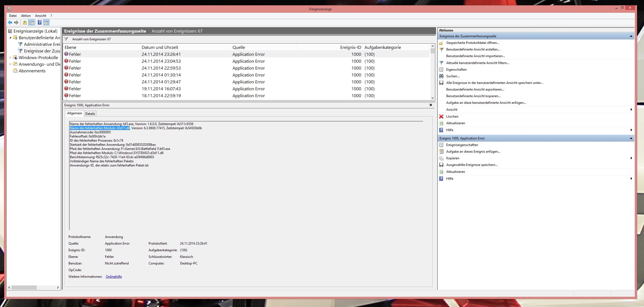The image size is (644, 307).
Task: Collapse Benutzerdefinierte Ansichten tree node
Action: (10, 38)
